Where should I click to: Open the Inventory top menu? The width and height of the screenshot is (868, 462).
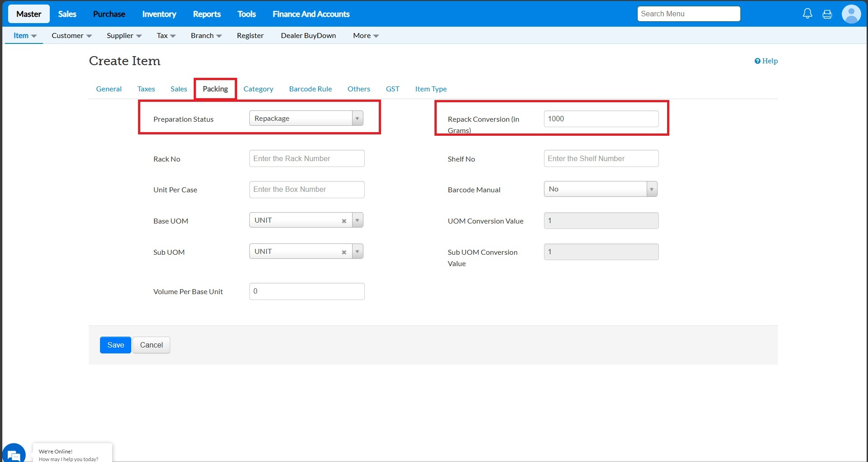click(159, 14)
